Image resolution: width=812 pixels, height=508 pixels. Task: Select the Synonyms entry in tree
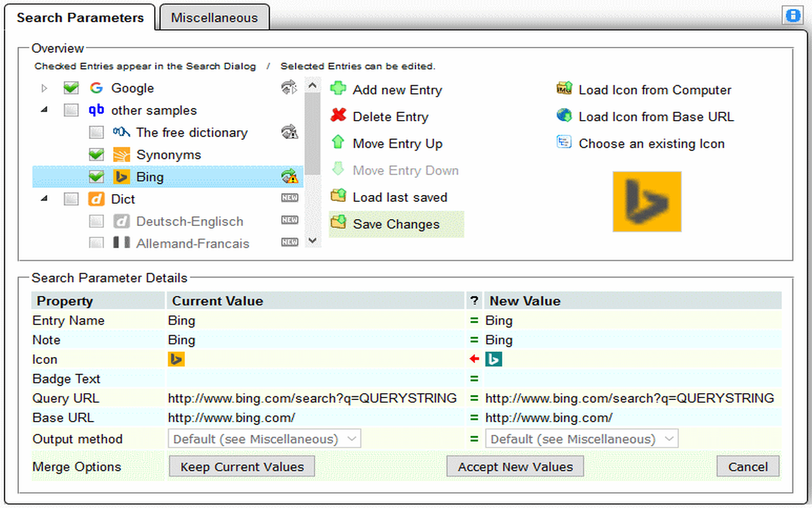(x=168, y=155)
